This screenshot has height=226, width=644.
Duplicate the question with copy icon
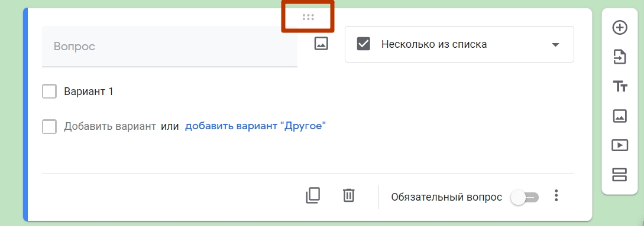tap(313, 196)
